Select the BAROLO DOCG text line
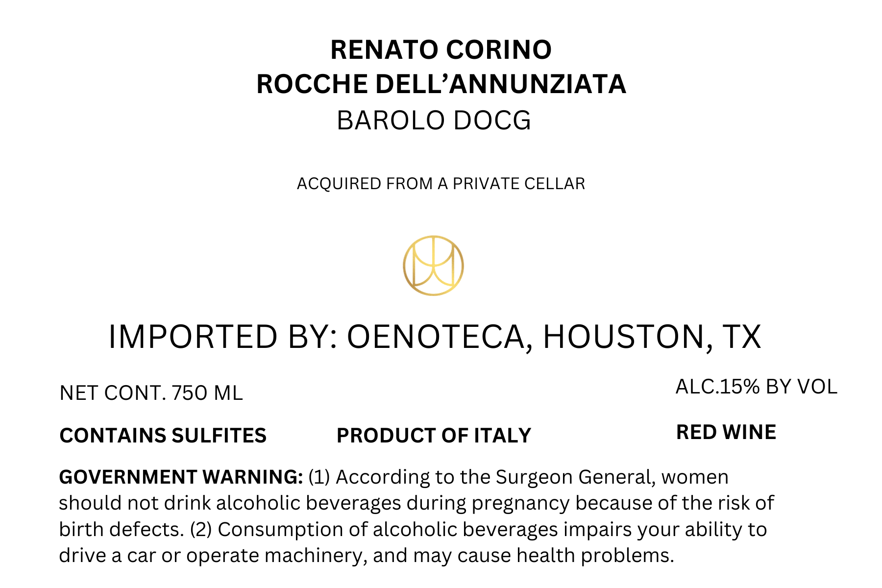The height and width of the screenshot is (588, 882). 434,121
